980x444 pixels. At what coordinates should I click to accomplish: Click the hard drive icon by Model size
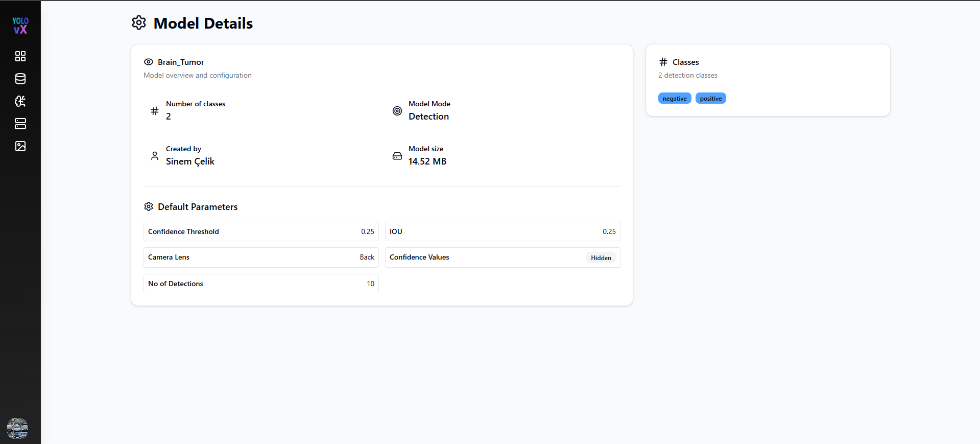tap(397, 156)
